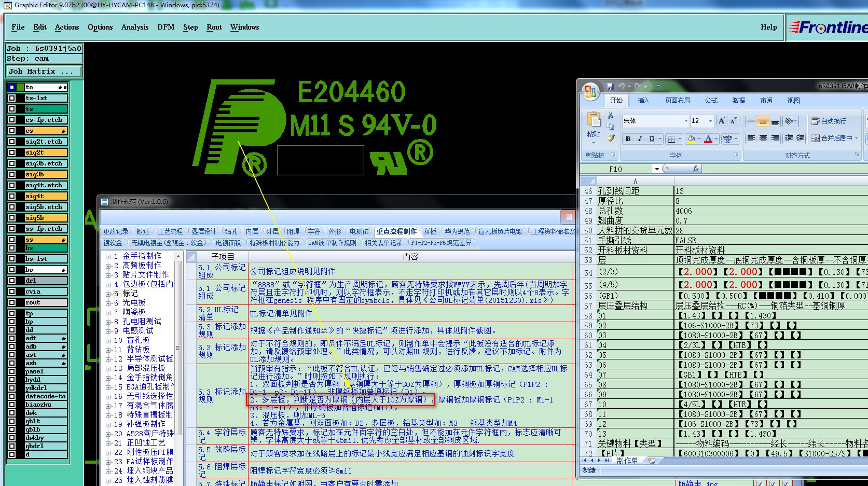The height and width of the screenshot is (486, 868).
Task: Switch to the 插入 ribbon tab
Action: pyautogui.click(x=643, y=101)
